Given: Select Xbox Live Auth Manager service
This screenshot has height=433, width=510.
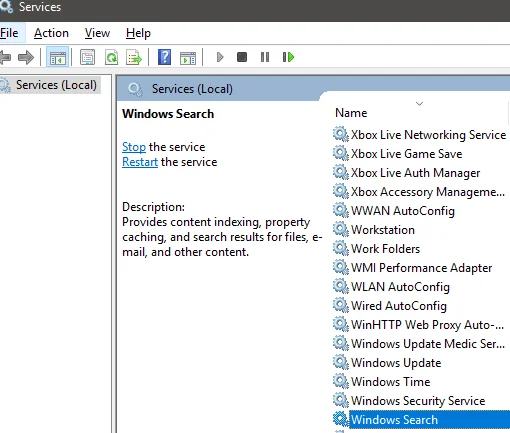Looking at the screenshot, I should pos(415,173).
